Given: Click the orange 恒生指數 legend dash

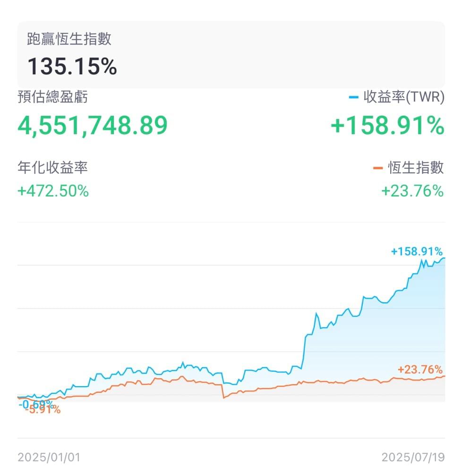Looking at the screenshot, I should (x=377, y=168).
